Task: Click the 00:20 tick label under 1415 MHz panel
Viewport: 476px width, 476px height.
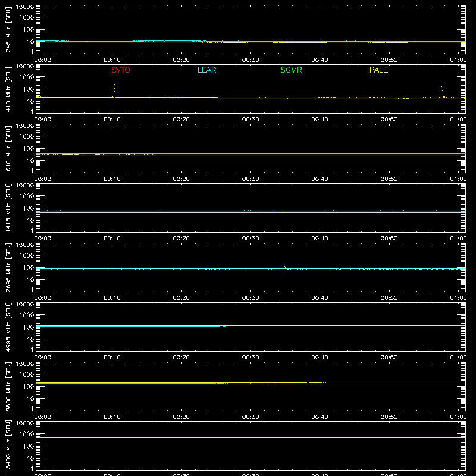Action: 181,239
